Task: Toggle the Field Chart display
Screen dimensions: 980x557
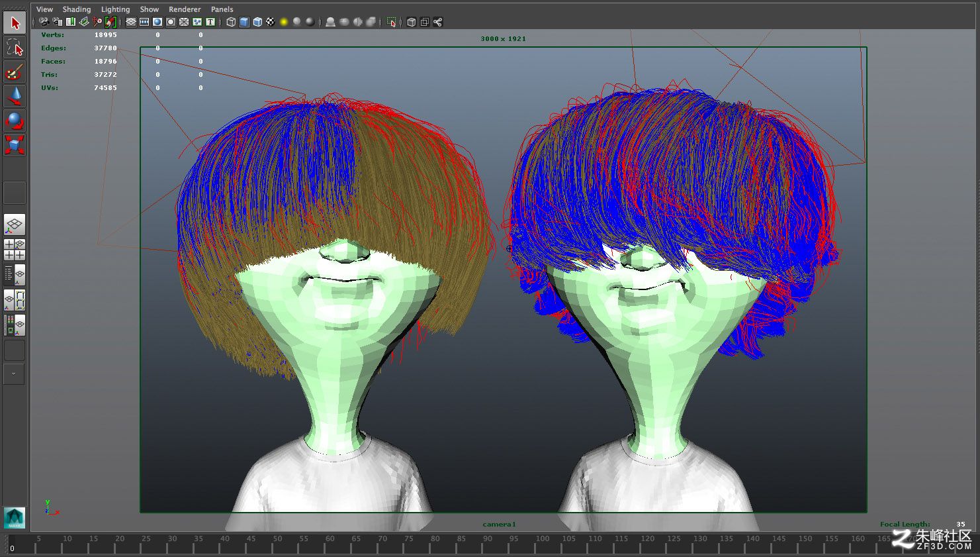Action: [184, 22]
